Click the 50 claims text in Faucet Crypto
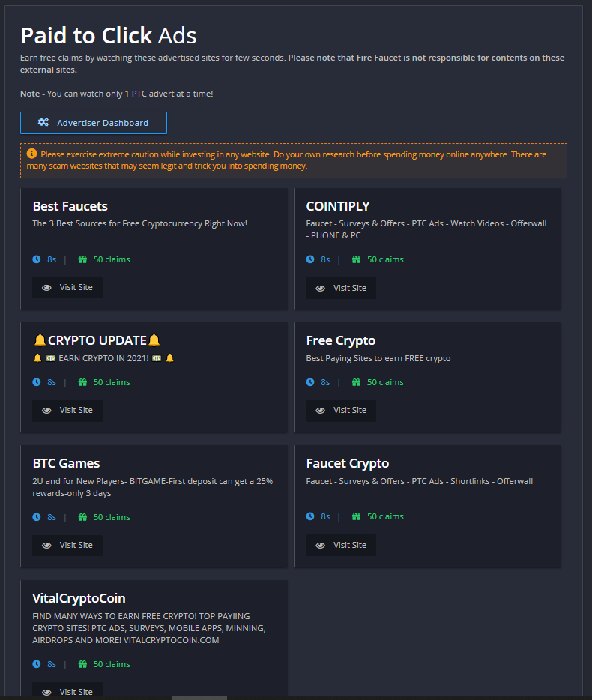The width and height of the screenshot is (592, 700). (385, 516)
